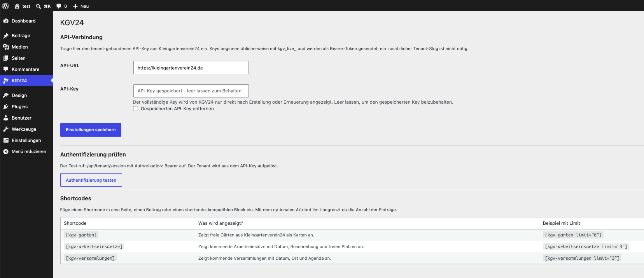Click Einstellungen speichern button
Screen dimensions: 644x278
91,130
